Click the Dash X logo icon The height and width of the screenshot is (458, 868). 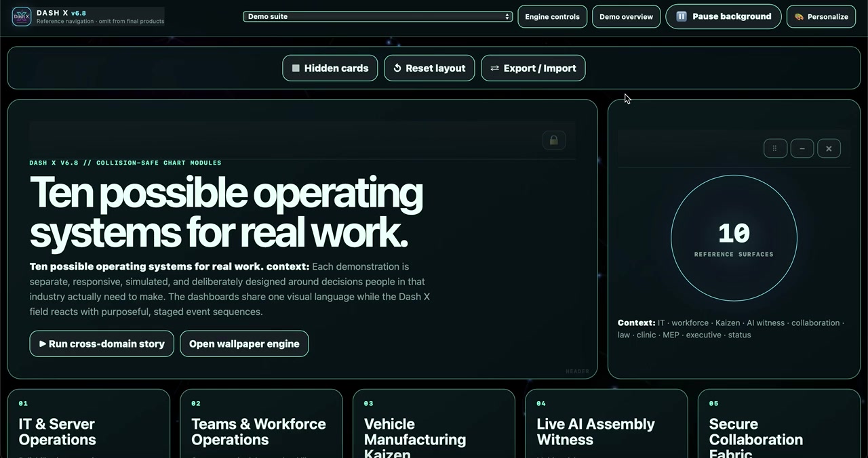22,16
